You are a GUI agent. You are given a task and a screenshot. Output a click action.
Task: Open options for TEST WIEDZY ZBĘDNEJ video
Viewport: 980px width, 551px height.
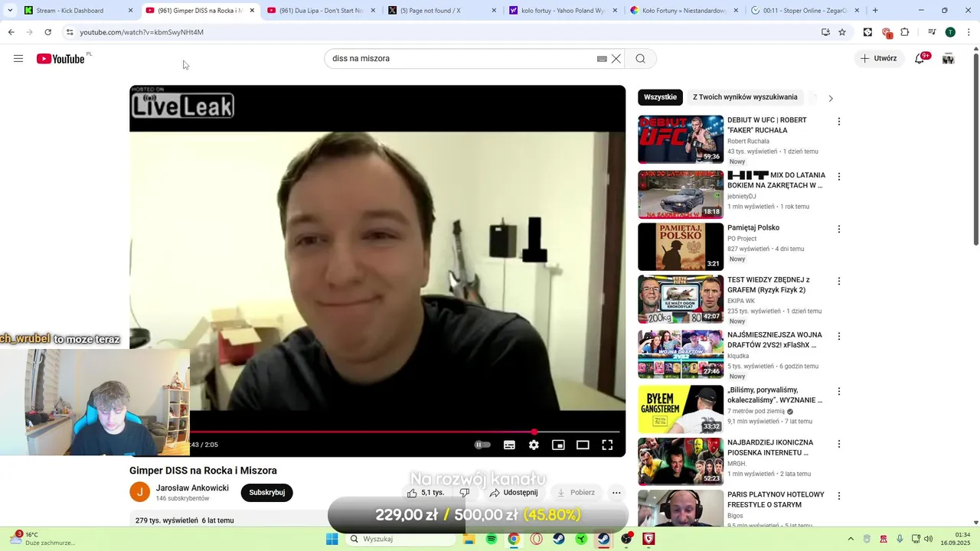(x=839, y=282)
